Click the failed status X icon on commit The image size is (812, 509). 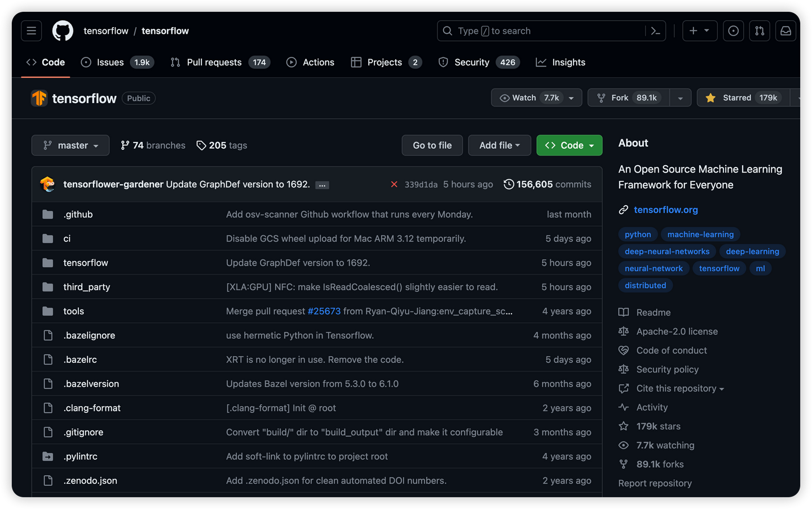click(394, 184)
